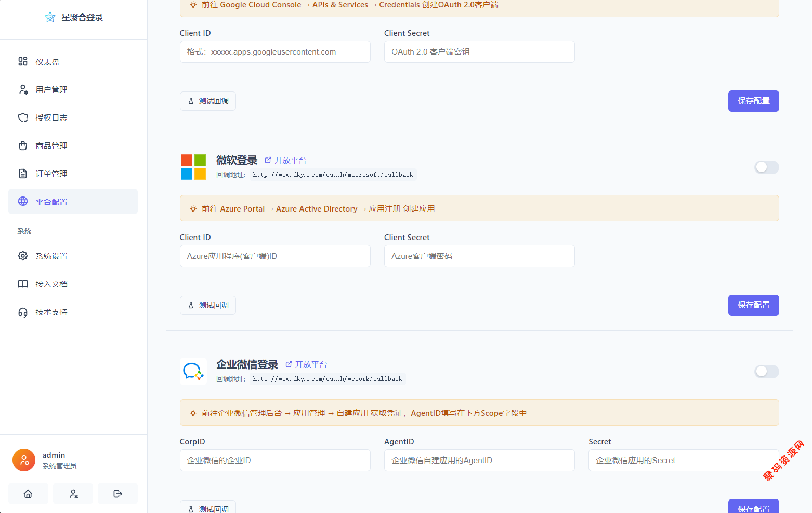
Task: Click the home icon button at bottom left
Action: point(28,494)
